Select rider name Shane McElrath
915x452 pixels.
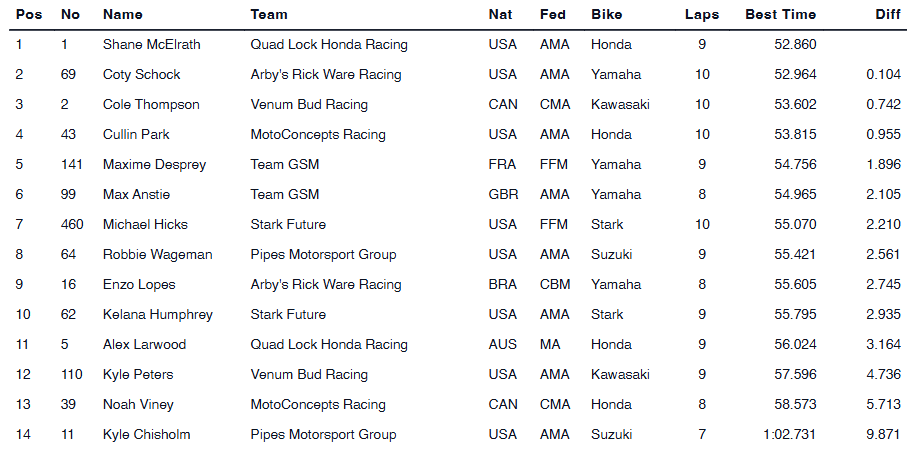[151, 45]
